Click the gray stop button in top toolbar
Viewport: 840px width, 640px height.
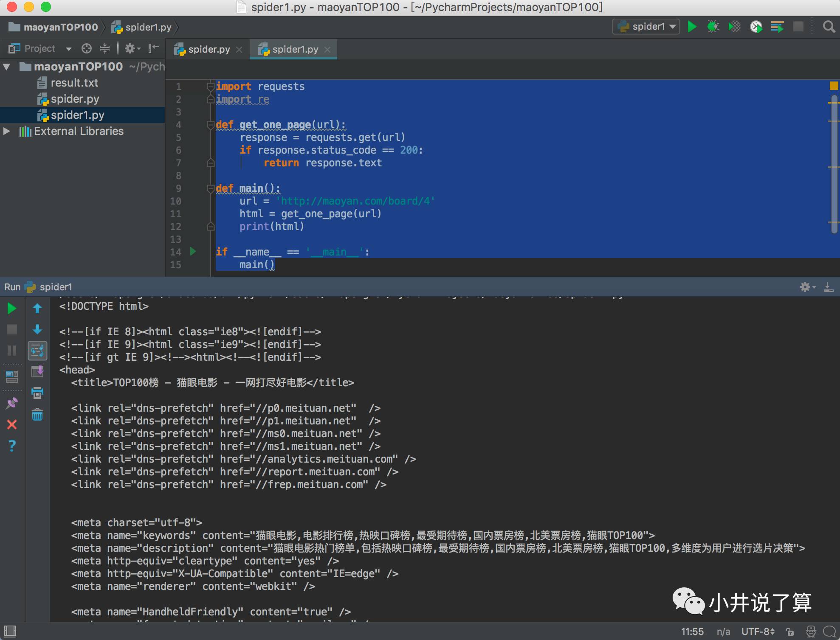coord(798,27)
